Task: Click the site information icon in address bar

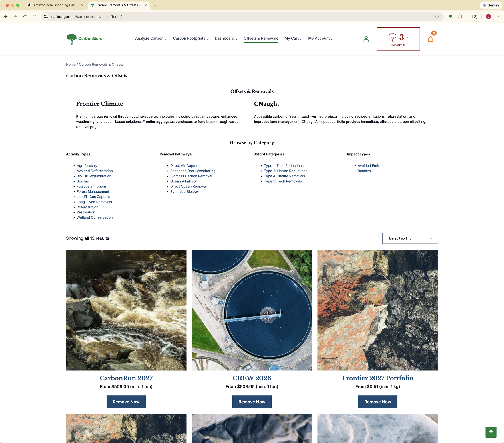Action: [x=46, y=16]
